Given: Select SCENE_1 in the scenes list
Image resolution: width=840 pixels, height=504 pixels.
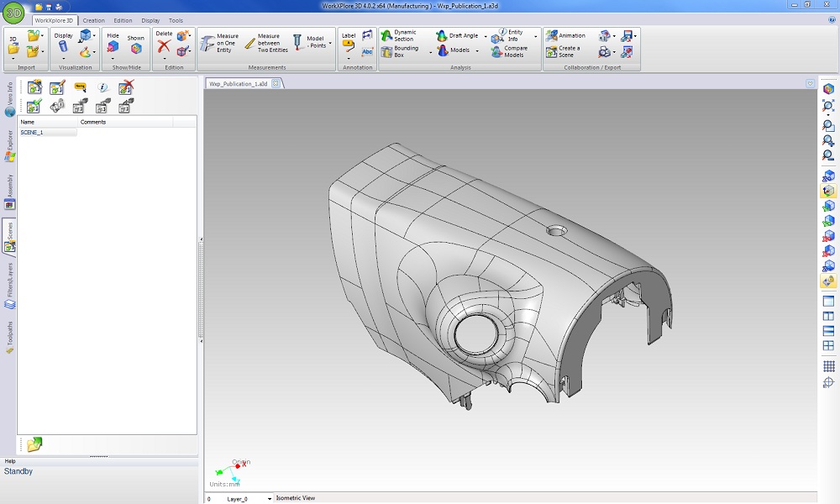Looking at the screenshot, I should (32, 133).
